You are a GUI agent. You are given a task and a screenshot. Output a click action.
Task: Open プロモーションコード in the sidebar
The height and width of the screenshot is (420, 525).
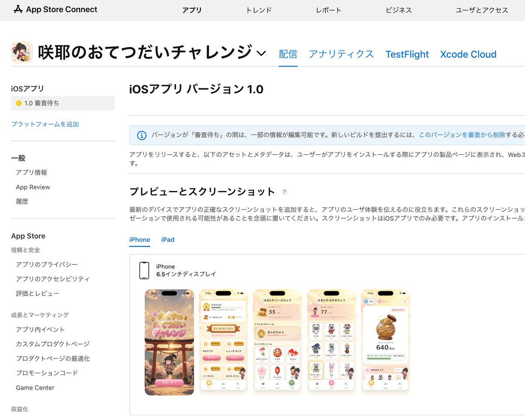[x=47, y=373]
